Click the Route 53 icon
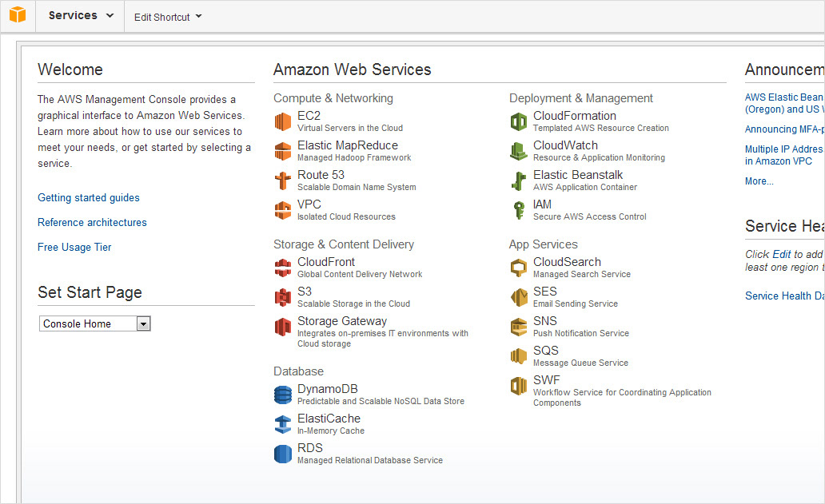 point(282,181)
